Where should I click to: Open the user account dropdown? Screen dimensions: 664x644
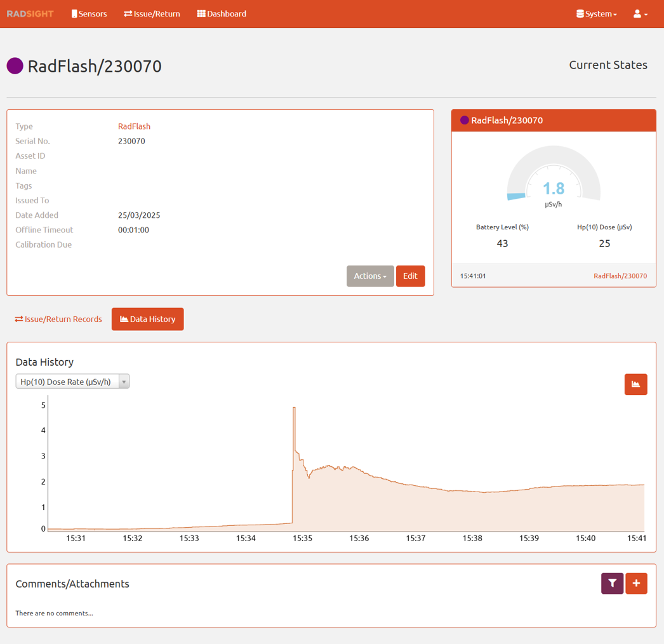tap(640, 14)
